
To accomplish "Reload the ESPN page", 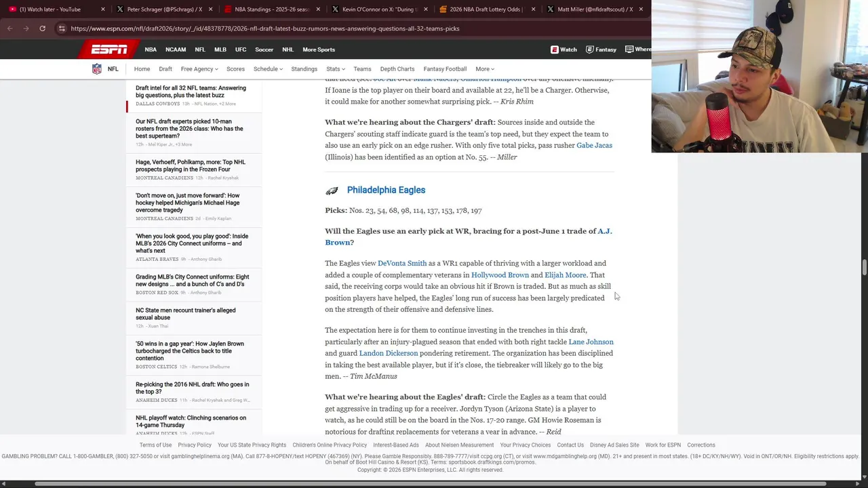I will click(42, 28).
